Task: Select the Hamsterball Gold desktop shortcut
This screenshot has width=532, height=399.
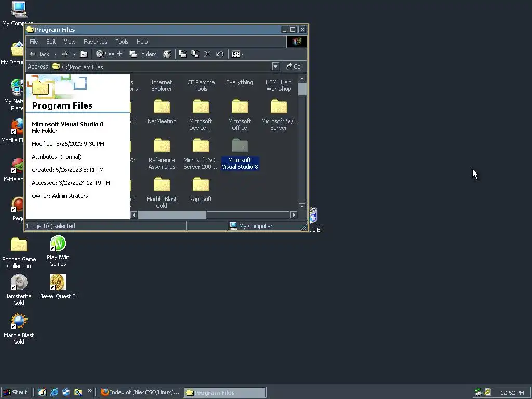Action: [x=19, y=290]
